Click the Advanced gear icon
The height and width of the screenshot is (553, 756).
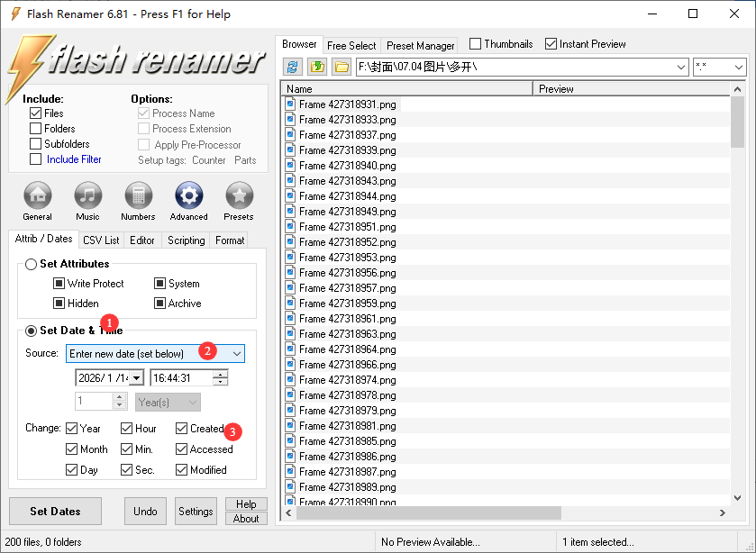click(188, 195)
